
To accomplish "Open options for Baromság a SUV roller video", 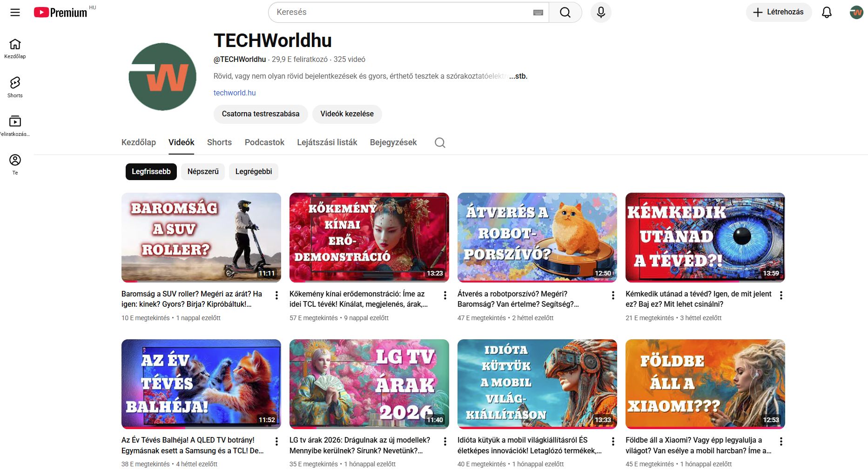I will pos(276,295).
